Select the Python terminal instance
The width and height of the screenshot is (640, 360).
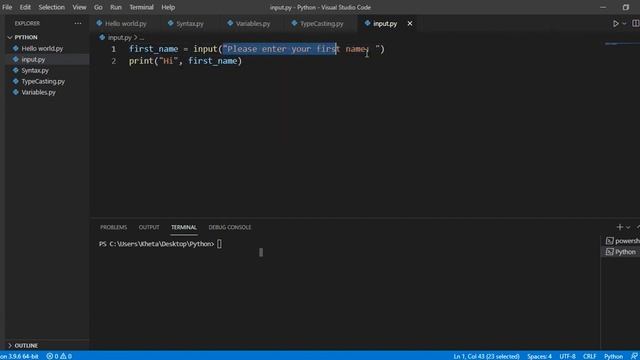click(621, 252)
